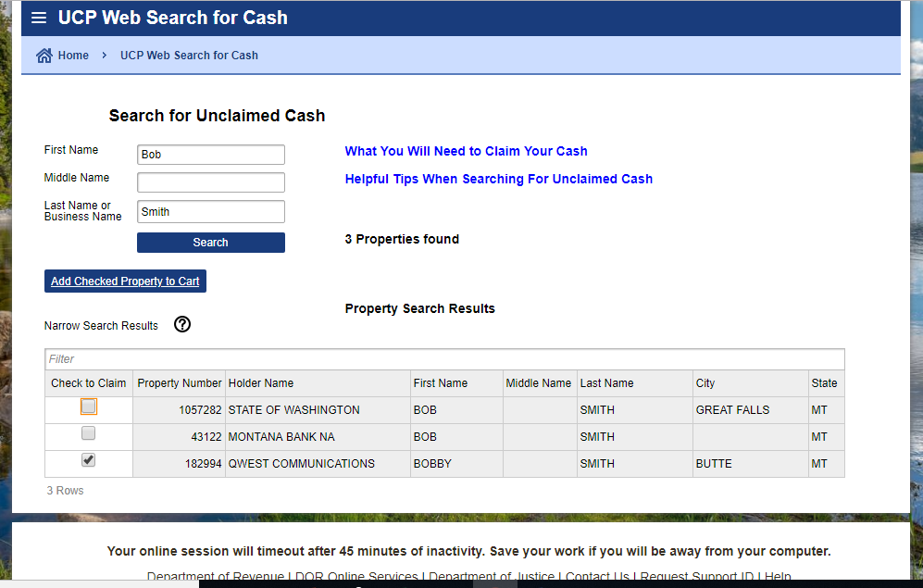Open the hamburger navigation menu
Screen dimensions: 923x588
pos(37,17)
